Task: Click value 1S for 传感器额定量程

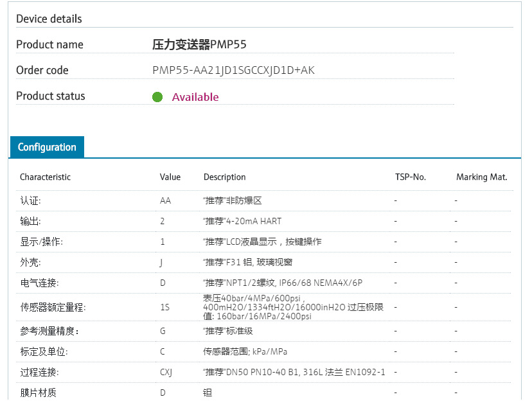Action: pyautogui.click(x=164, y=306)
